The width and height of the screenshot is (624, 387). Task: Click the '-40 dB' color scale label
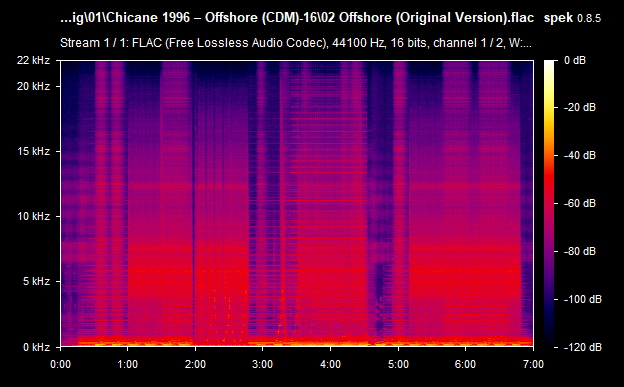[x=580, y=155]
